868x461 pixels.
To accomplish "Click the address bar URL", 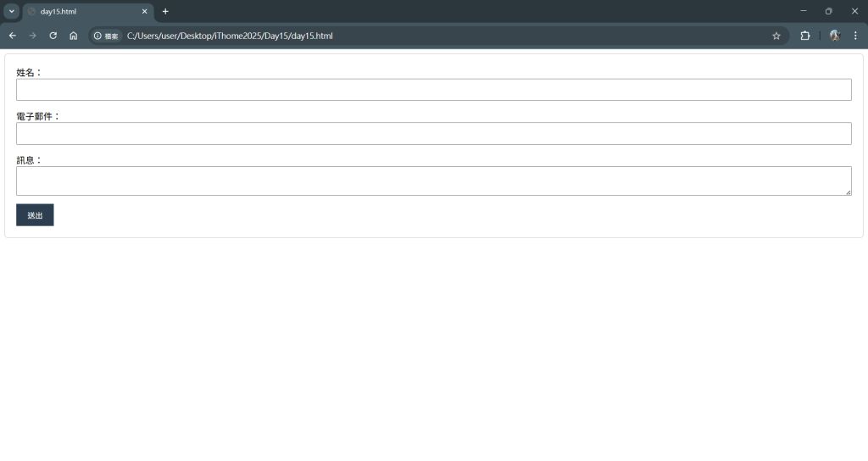I will tap(230, 36).
